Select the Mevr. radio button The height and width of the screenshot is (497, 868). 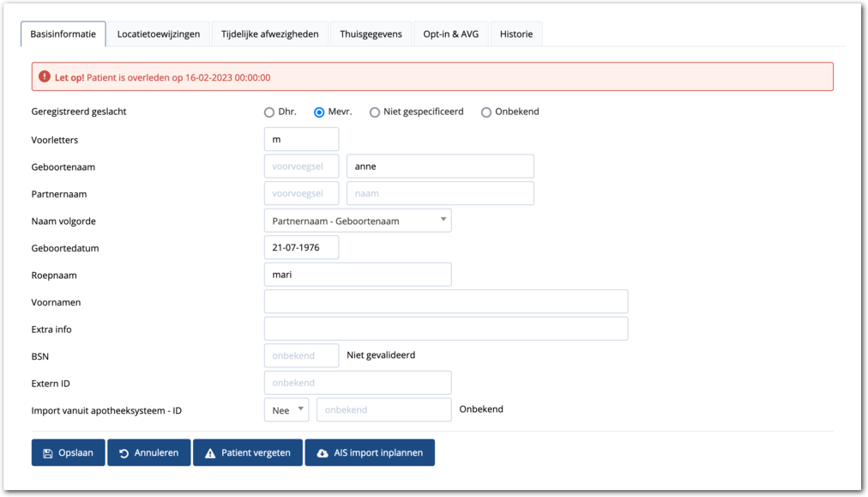coord(319,112)
